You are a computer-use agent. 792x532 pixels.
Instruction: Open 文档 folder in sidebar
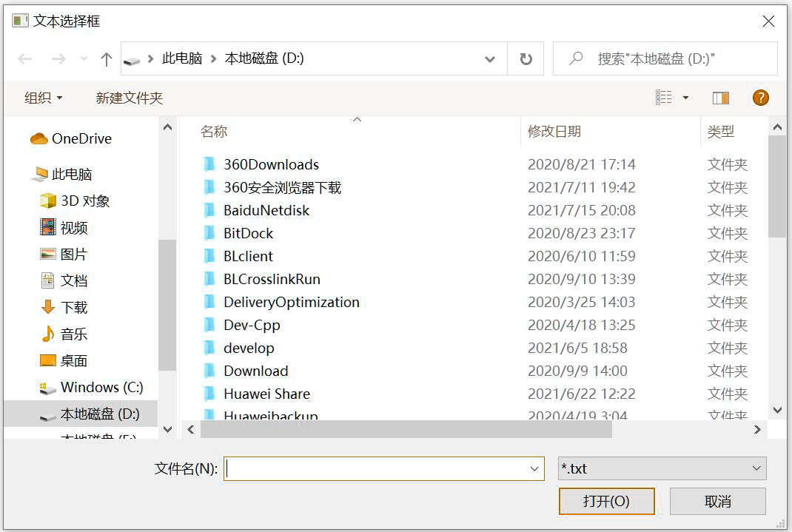(x=64, y=280)
